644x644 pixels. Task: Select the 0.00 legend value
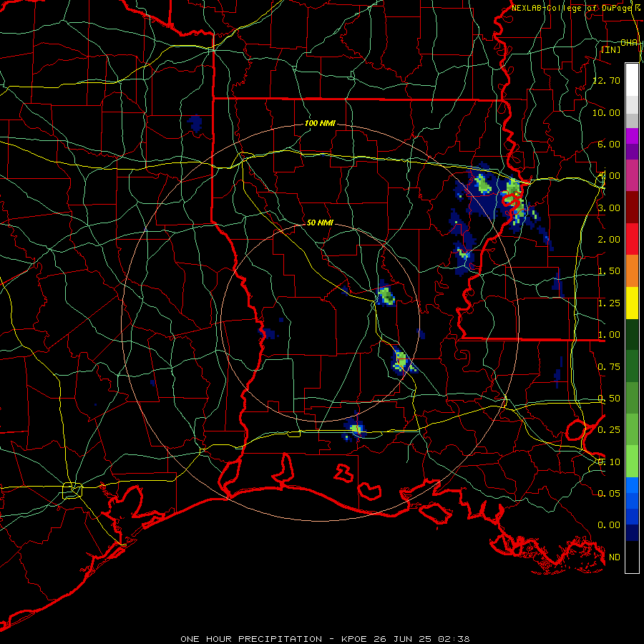pos(609,525)
